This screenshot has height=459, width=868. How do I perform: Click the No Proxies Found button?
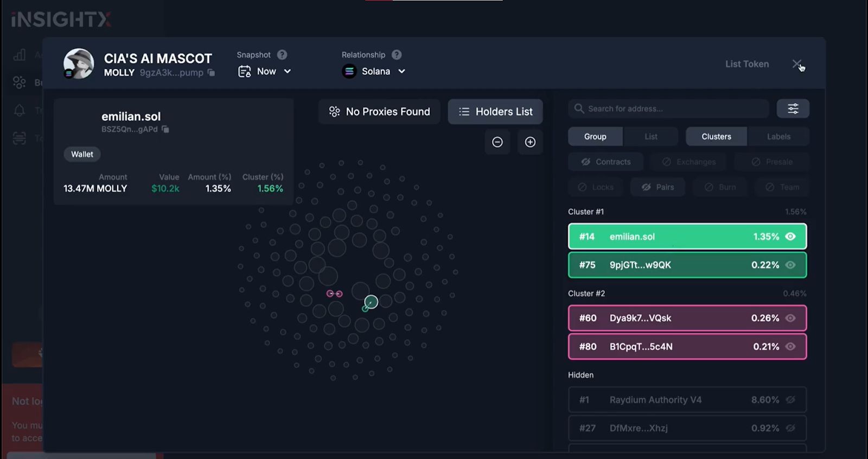pos(379,112)
